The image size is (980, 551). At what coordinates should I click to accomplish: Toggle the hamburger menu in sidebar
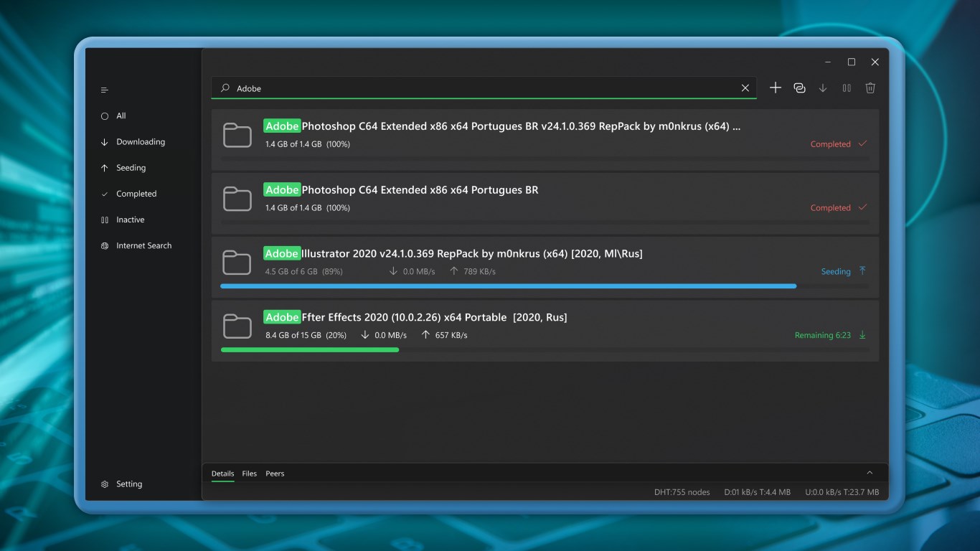[x=105, y=90]
